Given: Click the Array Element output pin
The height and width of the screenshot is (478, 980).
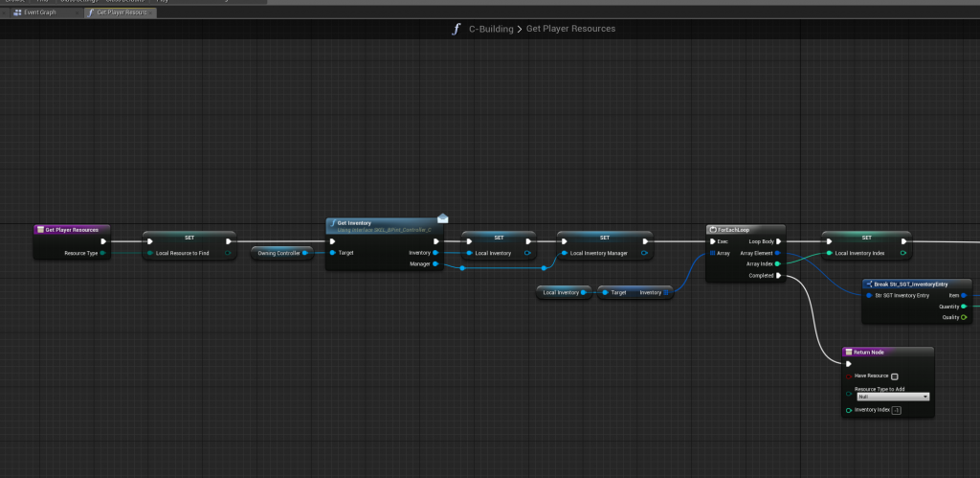Looking at the screenshot, I should click(777, 253).
